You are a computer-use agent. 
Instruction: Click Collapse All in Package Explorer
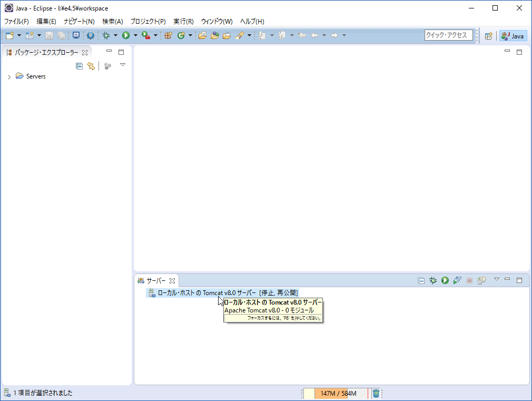point(79,66)
